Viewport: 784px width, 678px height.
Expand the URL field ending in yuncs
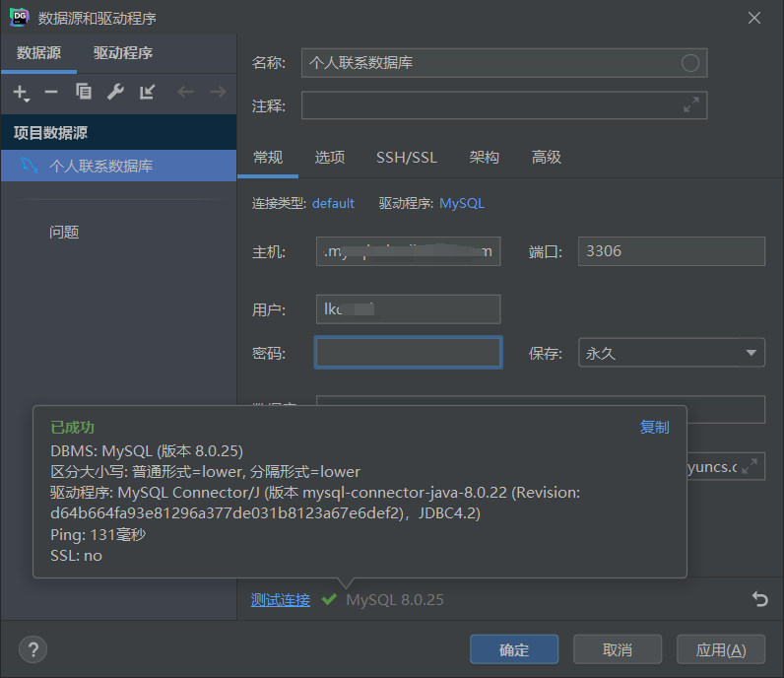coord(750,466)
